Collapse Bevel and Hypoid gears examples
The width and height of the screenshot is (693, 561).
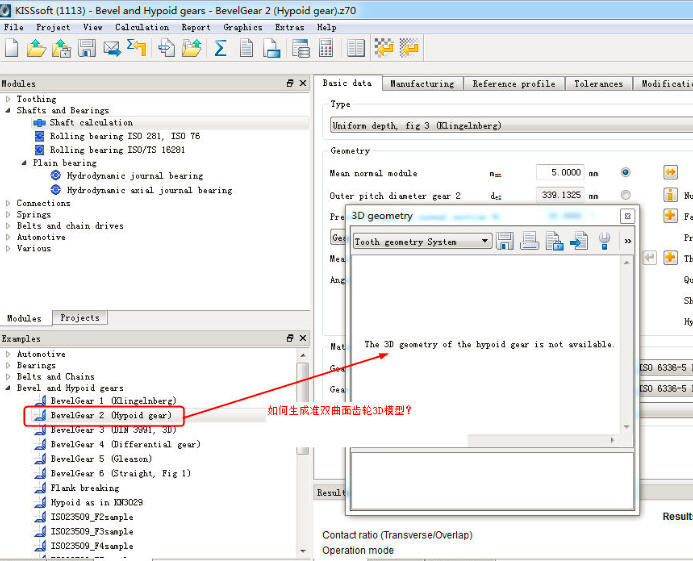(8, 388)
